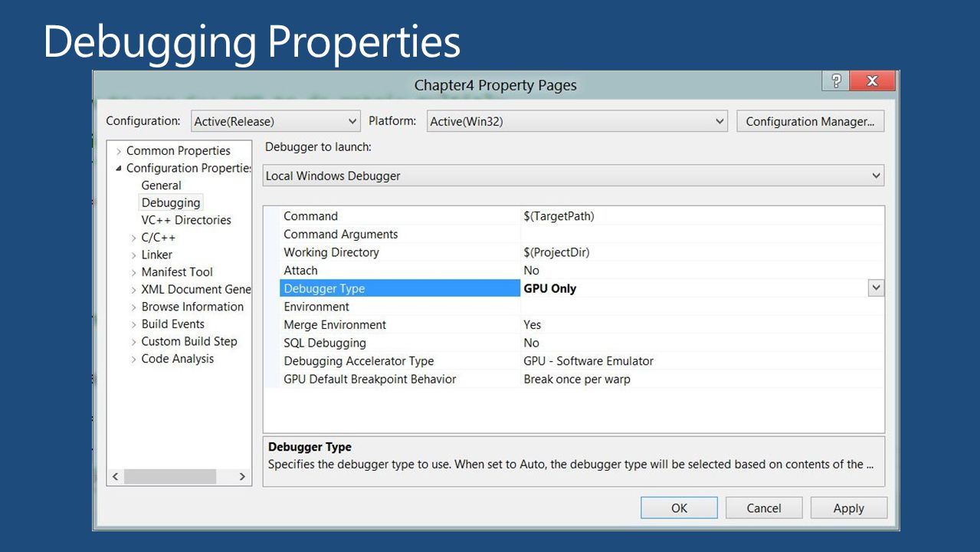The height and width of the screenshot is (552, 980).
Task: Expand Common Properties node
Action: click(x=119, y=151)
